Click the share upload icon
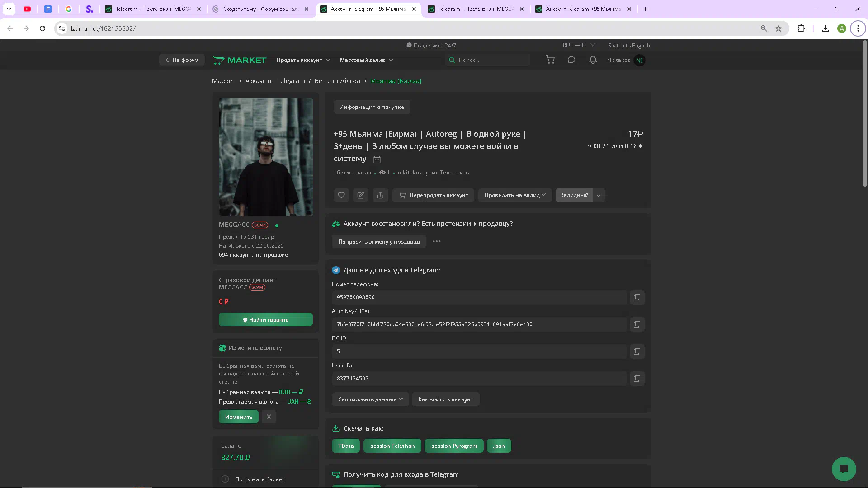This screenshot has height=488, width=868. tap(380, 195)
